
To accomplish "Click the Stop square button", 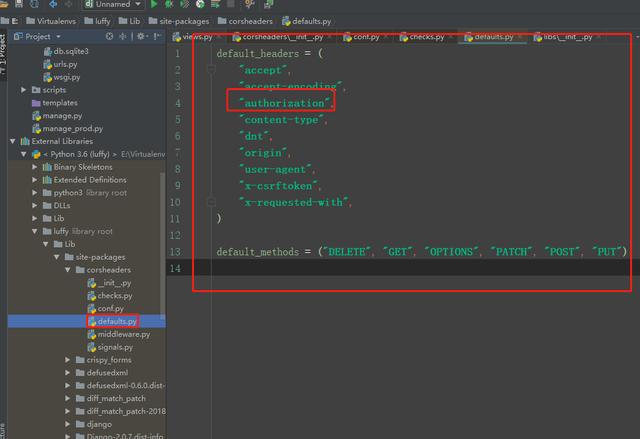I will coord(231,4).
